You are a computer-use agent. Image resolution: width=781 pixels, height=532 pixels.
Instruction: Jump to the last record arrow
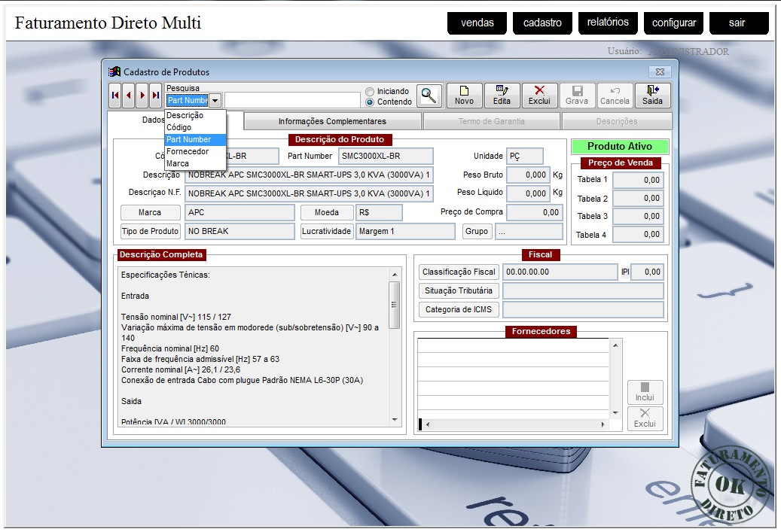coord(155,96)
